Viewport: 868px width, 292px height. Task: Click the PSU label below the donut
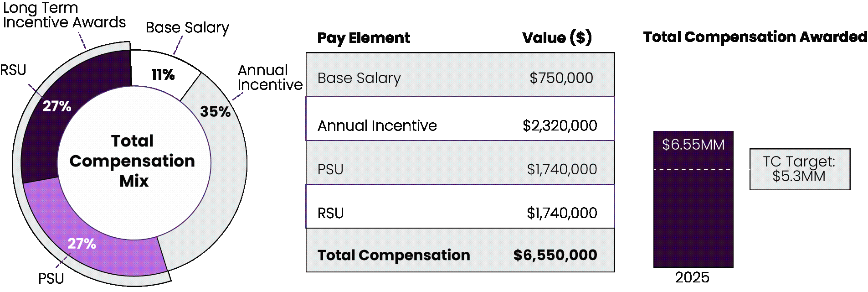coord(51,278)
